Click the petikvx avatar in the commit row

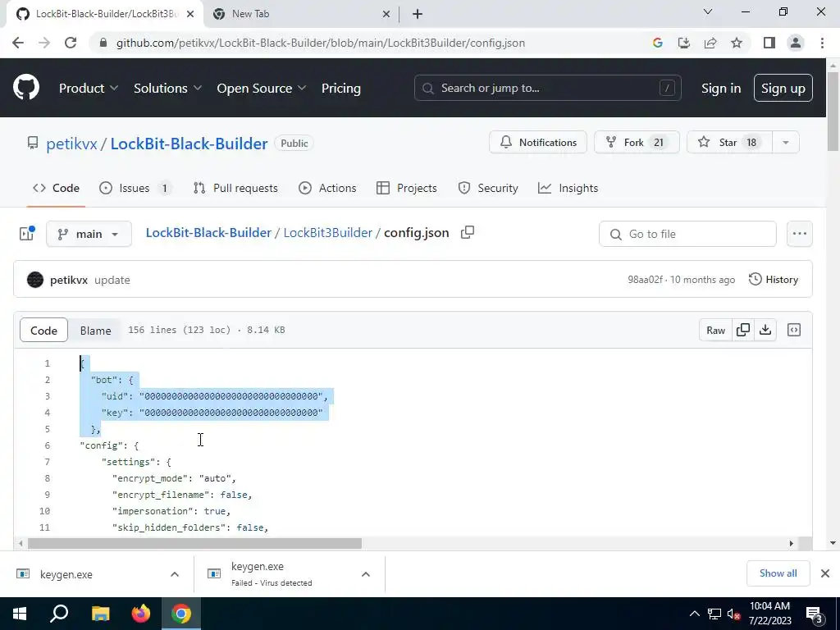point(35,280)
